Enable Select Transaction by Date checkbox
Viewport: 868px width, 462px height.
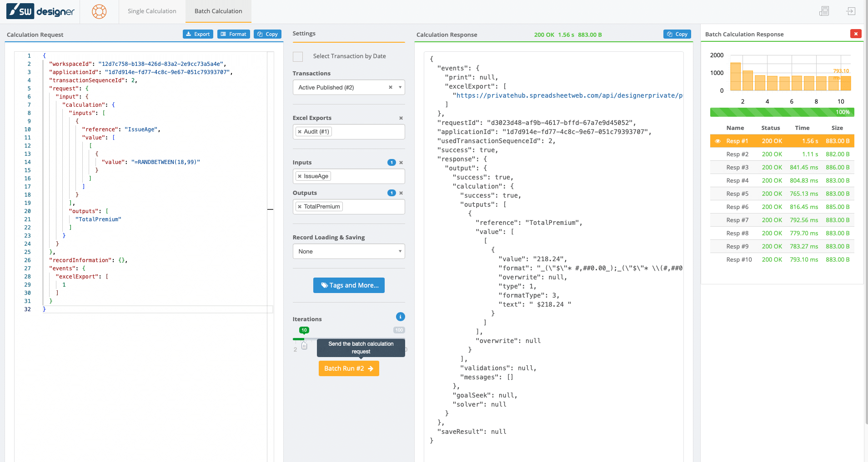coord(298,56)
